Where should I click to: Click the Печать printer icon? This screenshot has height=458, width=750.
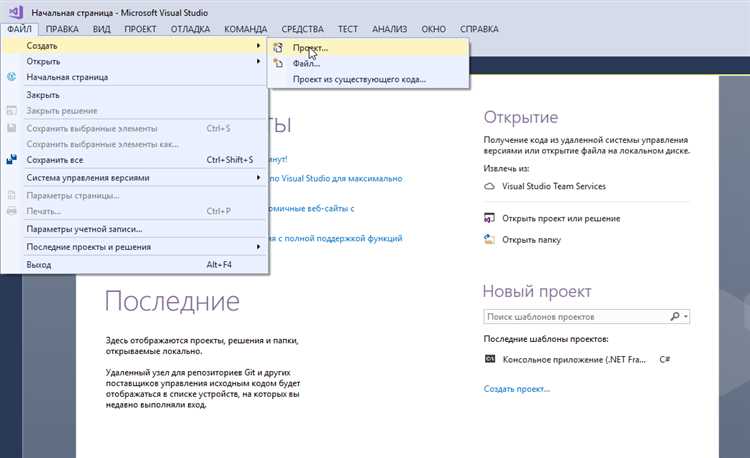pos(11,211)
